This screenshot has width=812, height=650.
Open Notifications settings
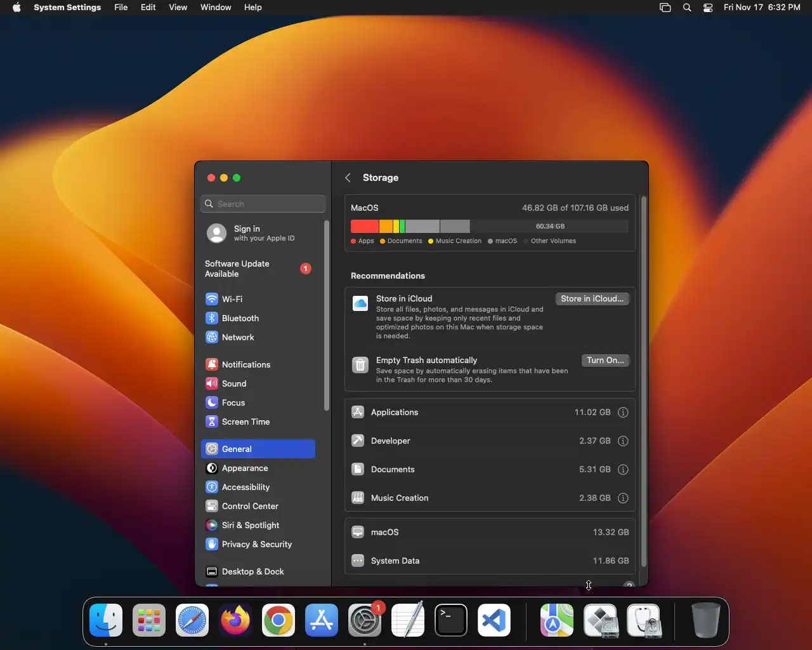258,364
